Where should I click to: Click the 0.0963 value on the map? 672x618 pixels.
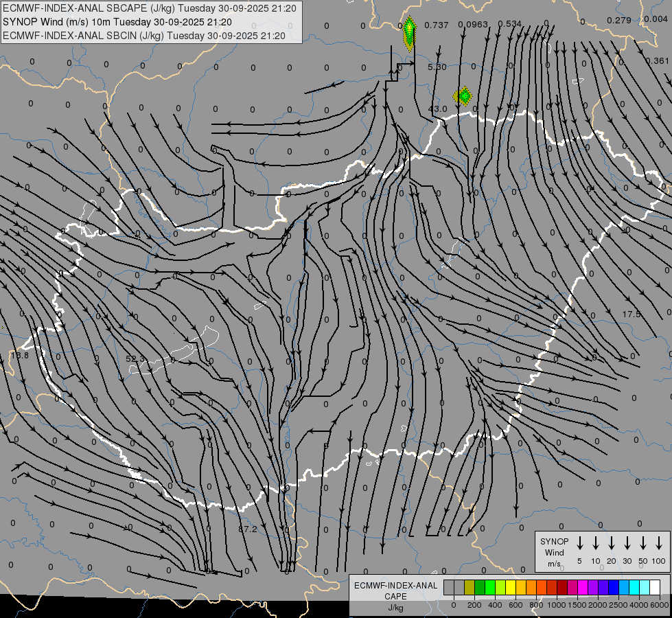pos(473,25)
